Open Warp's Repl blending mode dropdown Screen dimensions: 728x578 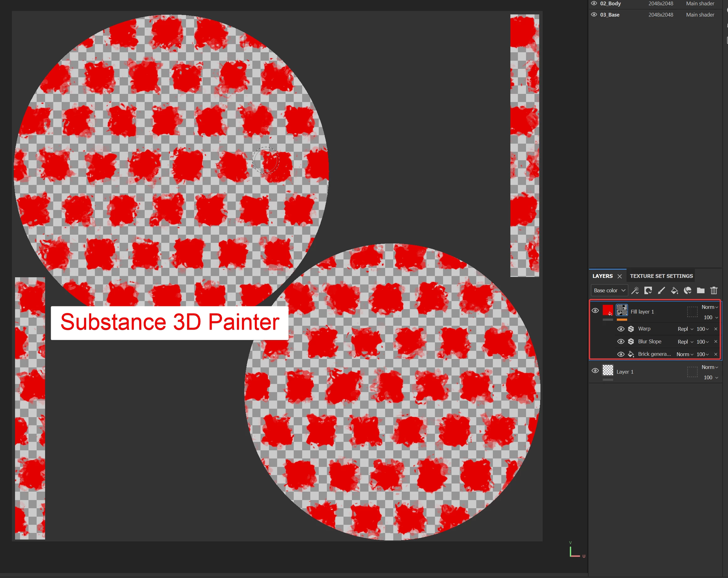tap(685, 329)
